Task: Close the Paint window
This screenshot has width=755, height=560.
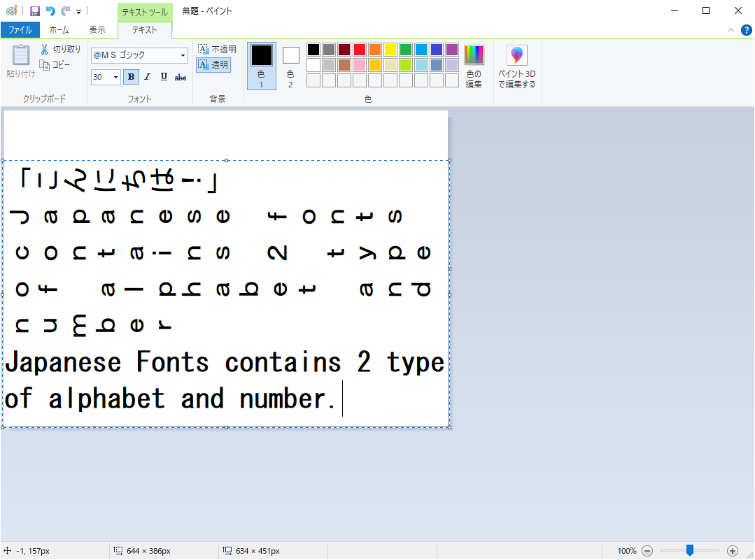Action: click(x=738, y=10)
